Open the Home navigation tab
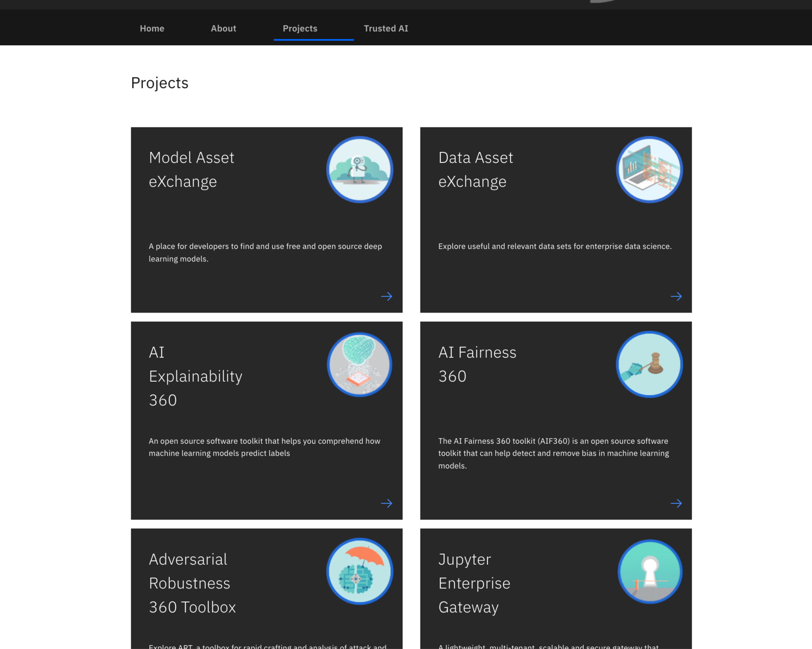The height and width of the screenshot is (649, 812). click(x=152, y=28)
